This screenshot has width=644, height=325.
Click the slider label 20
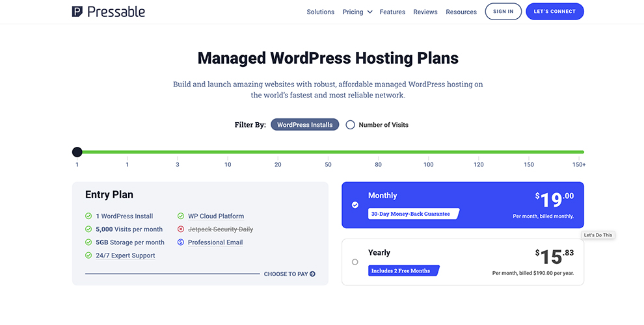(278, 164)
